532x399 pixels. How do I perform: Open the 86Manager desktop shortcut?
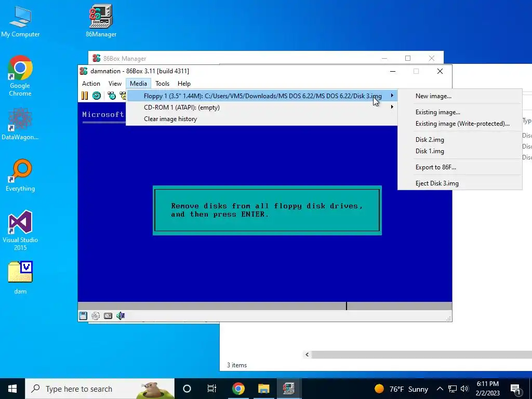tap(101, 21)
